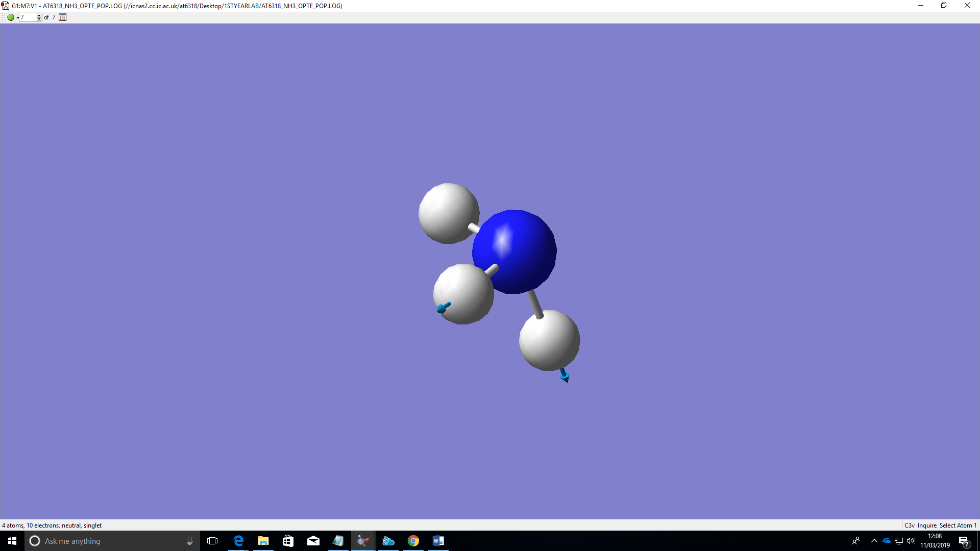
Task: Open the Action Center notifications icon
Action: coord(964,541)
